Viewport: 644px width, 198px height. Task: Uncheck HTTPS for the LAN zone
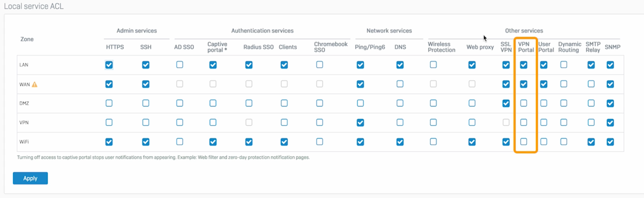click(x=109, y=65)
